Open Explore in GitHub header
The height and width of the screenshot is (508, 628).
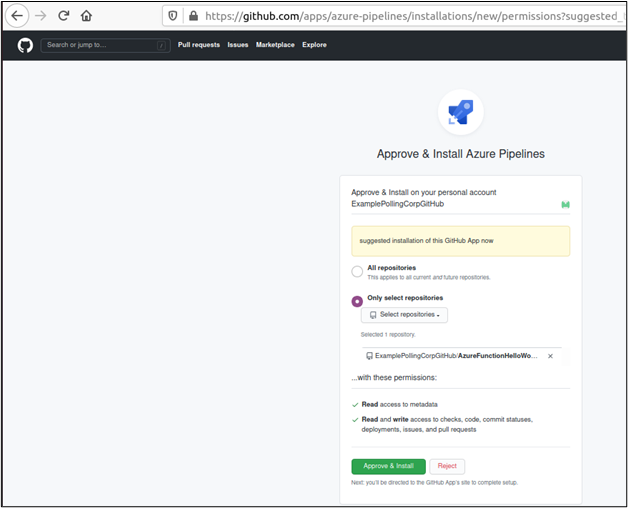314,45
